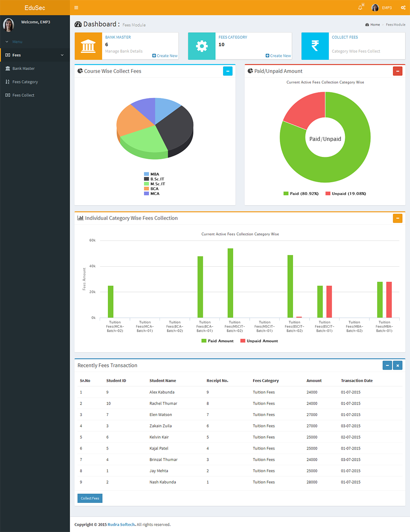Collapse the Course Wise Collect Fees panel

[x=228, y=71]
